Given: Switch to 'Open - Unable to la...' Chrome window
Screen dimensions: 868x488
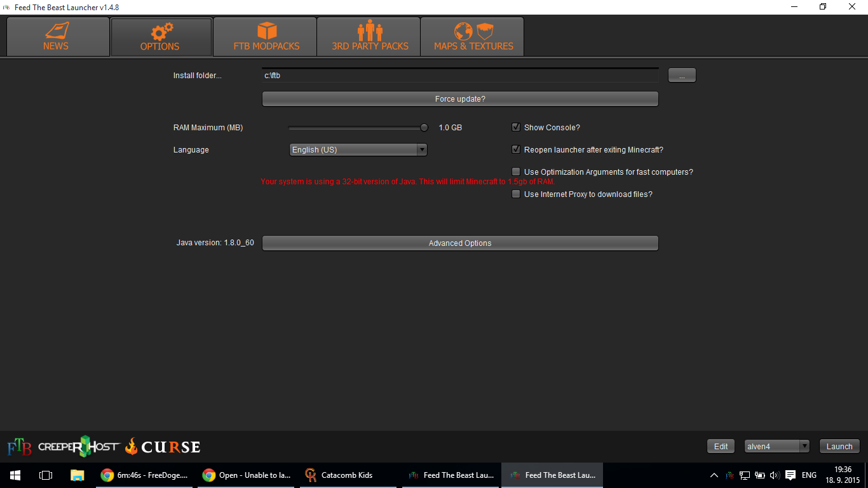Looking at the screenshot, I should tap(246, 475).
